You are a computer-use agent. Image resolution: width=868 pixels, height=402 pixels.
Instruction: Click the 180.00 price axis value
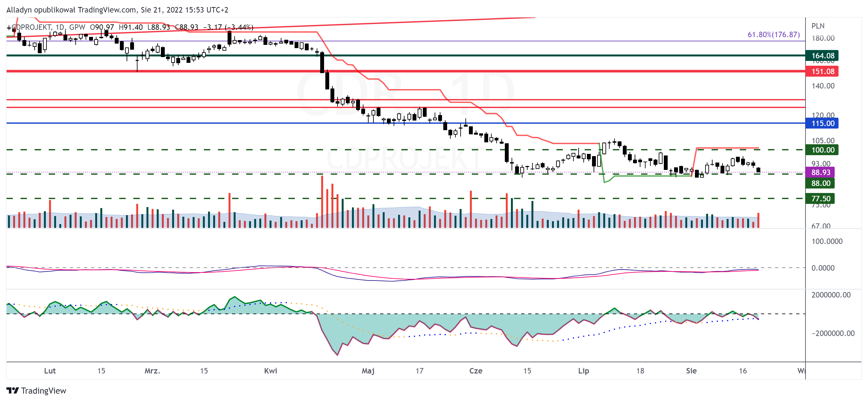click(823, 38)
